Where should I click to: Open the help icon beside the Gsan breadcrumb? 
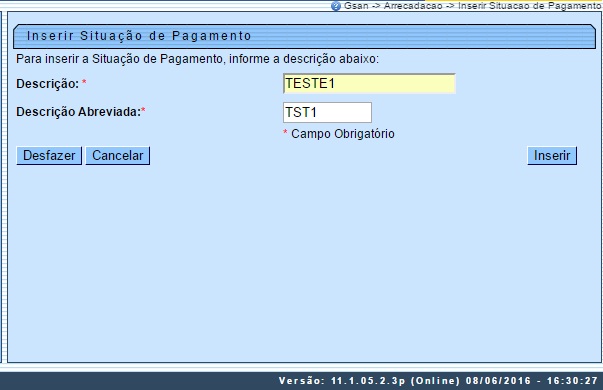tap(336, 6)
